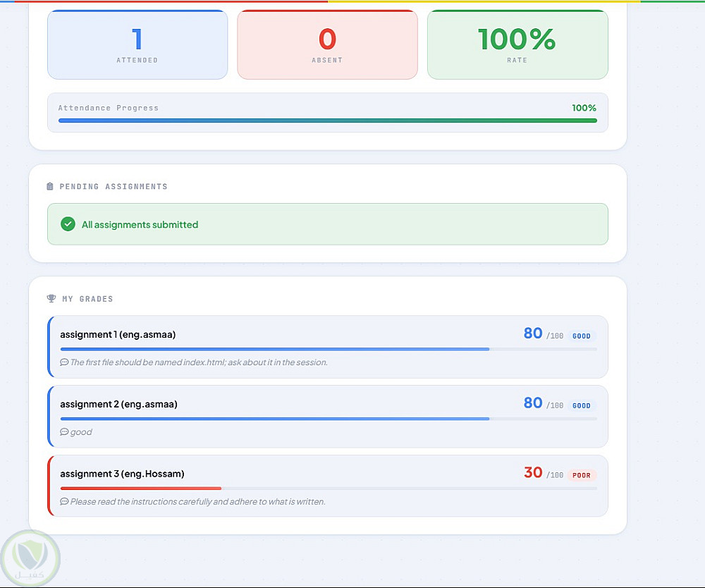Click comment icon under assignment 3

coord(64,502)
